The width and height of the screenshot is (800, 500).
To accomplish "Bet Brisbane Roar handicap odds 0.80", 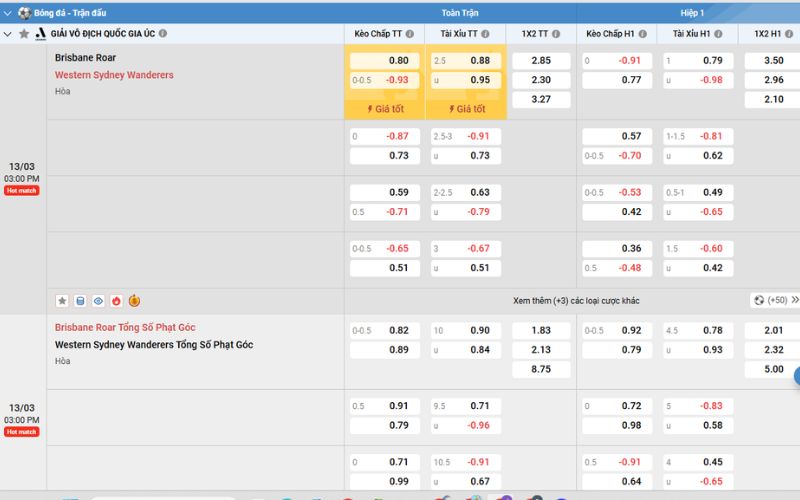I will [x=385, y=61].
